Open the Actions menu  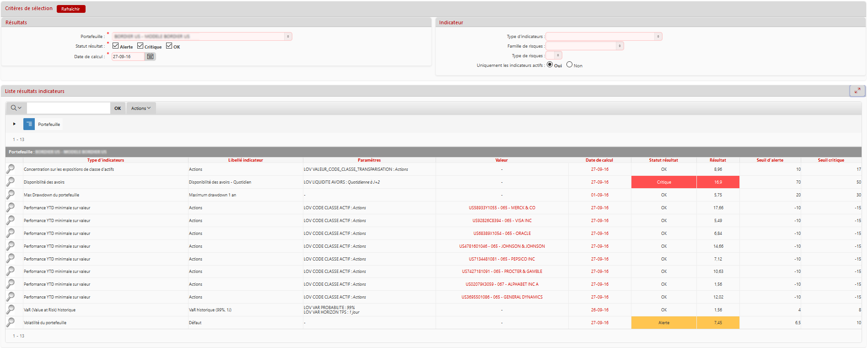(141, 108)
